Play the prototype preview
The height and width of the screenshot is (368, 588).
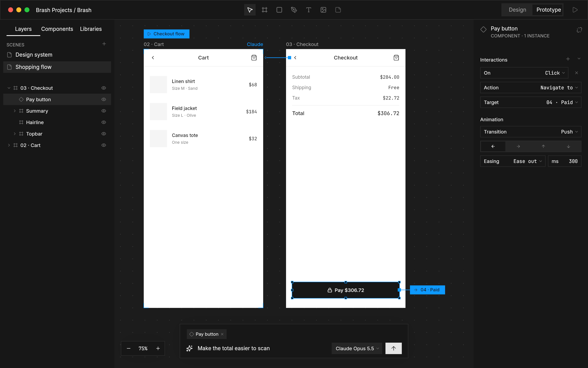[x=575, y=10]
